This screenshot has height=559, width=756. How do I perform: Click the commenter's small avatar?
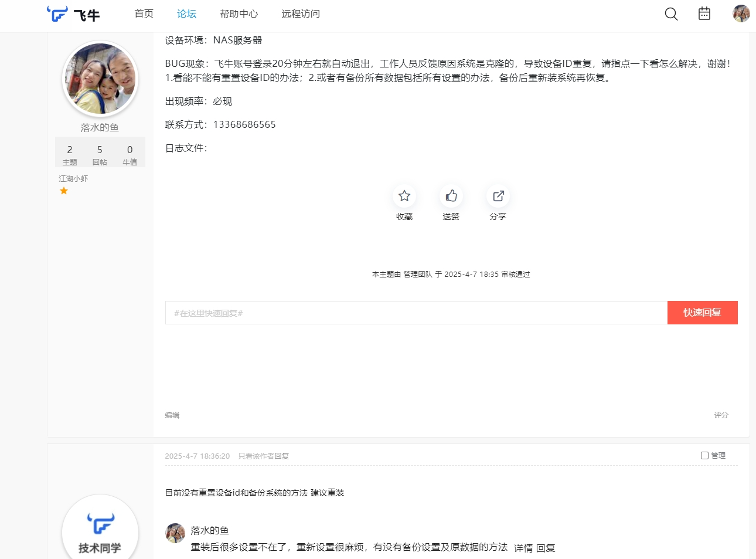point(175,533)
